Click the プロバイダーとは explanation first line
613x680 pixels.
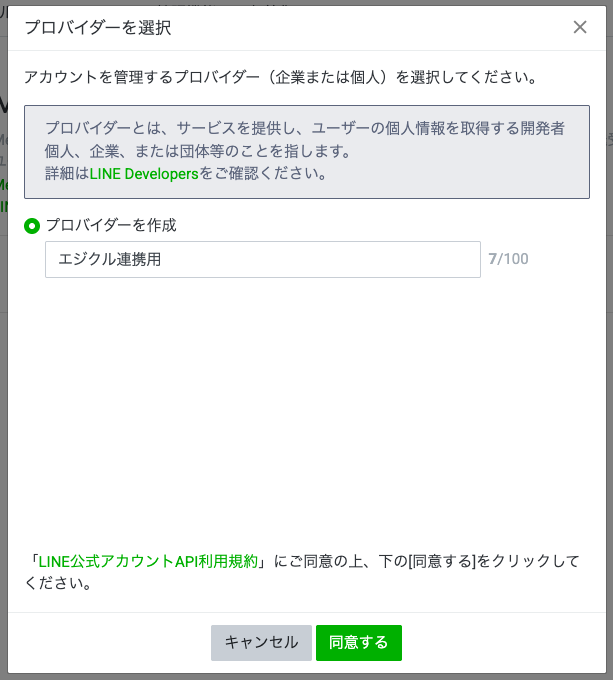[x=305, y=128]
